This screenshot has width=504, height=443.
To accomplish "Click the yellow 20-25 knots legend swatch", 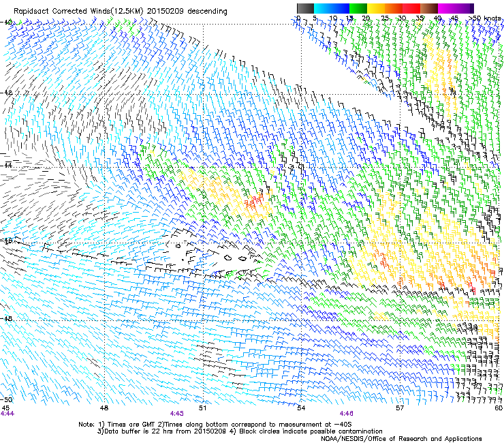I will pyautogui.click(x=376, y=8).
